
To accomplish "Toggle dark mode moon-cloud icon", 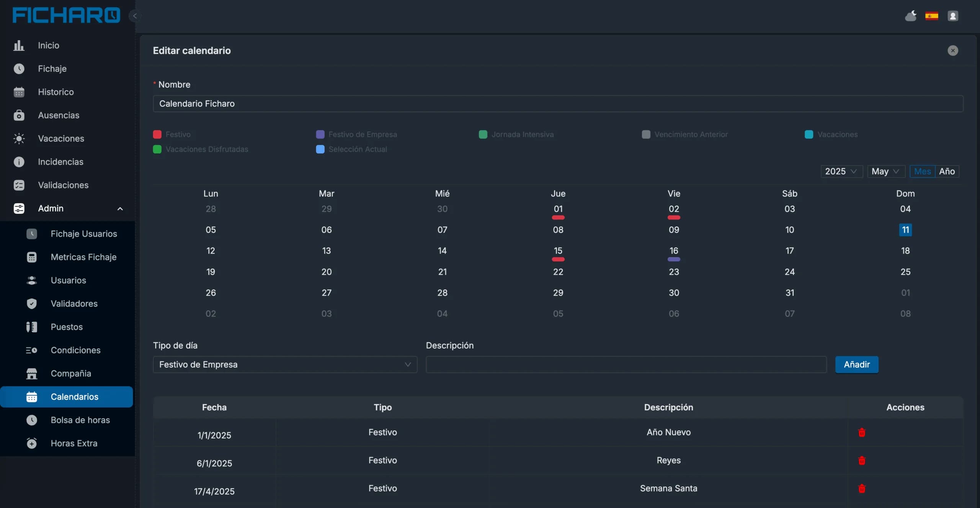I will (x=911, y=16).
